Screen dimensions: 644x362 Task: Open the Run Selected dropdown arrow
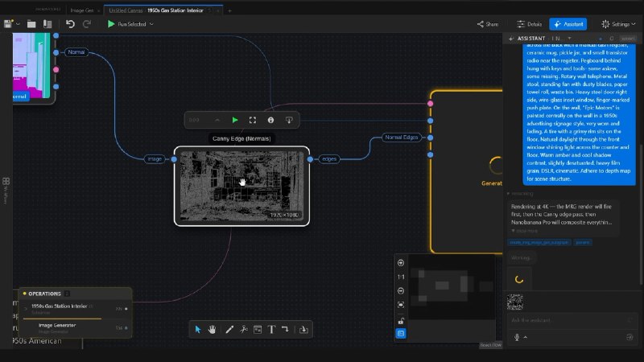tap(151, 24)
